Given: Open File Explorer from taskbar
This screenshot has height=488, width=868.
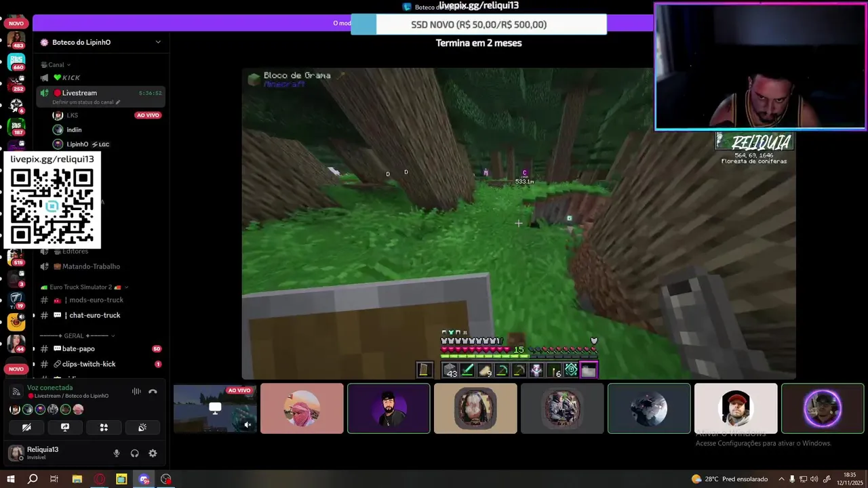Looking at the screenshot, I should (77, 479).
